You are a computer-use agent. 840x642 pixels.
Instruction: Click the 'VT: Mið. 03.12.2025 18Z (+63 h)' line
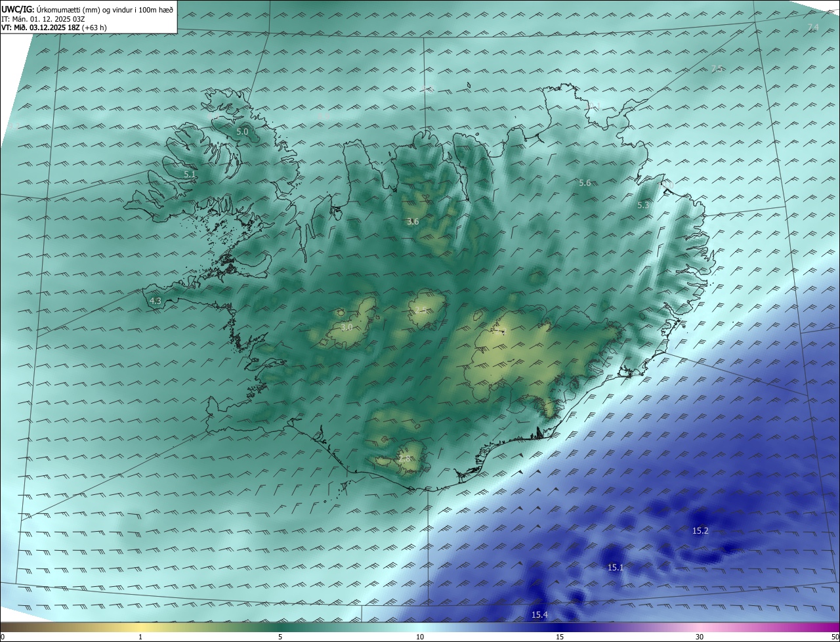click(54, 28)
